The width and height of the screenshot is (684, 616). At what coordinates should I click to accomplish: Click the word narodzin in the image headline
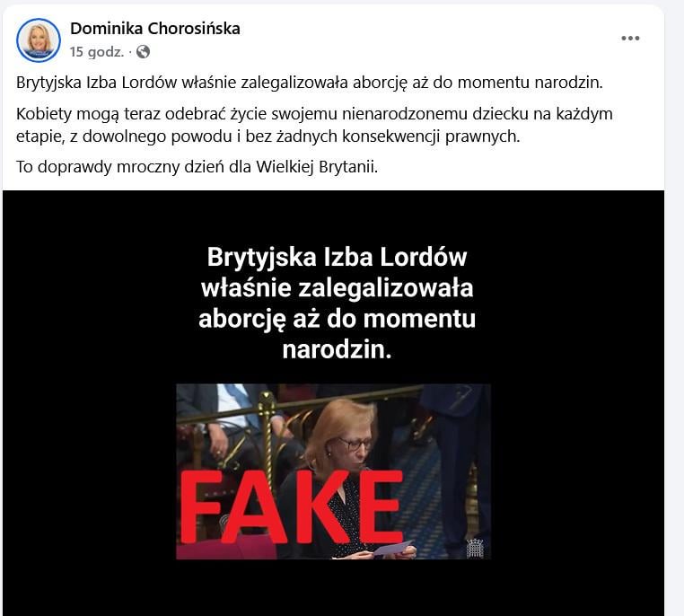337,350
